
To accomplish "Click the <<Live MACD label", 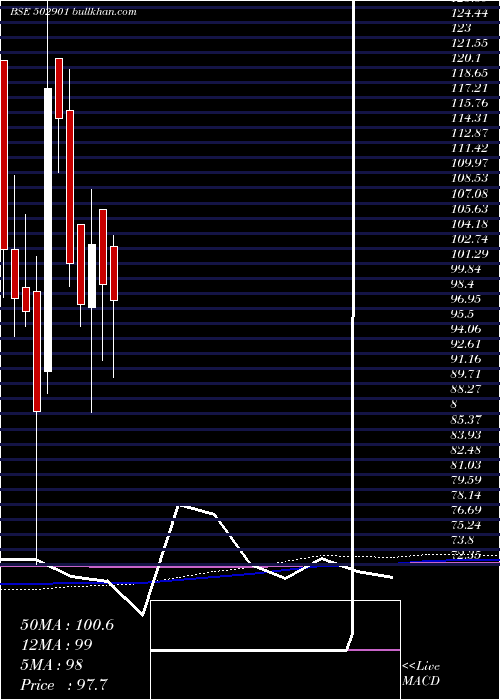I will tap(421, 674).
